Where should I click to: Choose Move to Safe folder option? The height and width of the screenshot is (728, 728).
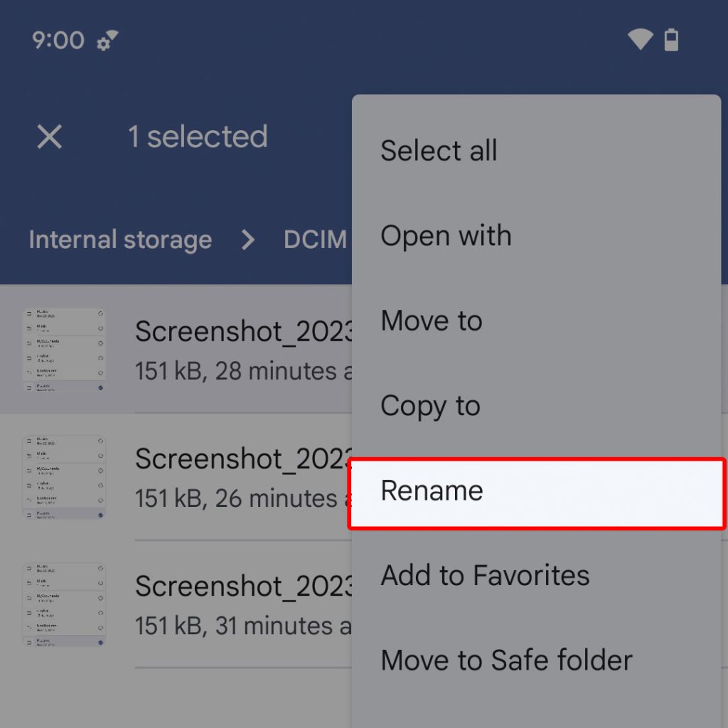[506, 660]
